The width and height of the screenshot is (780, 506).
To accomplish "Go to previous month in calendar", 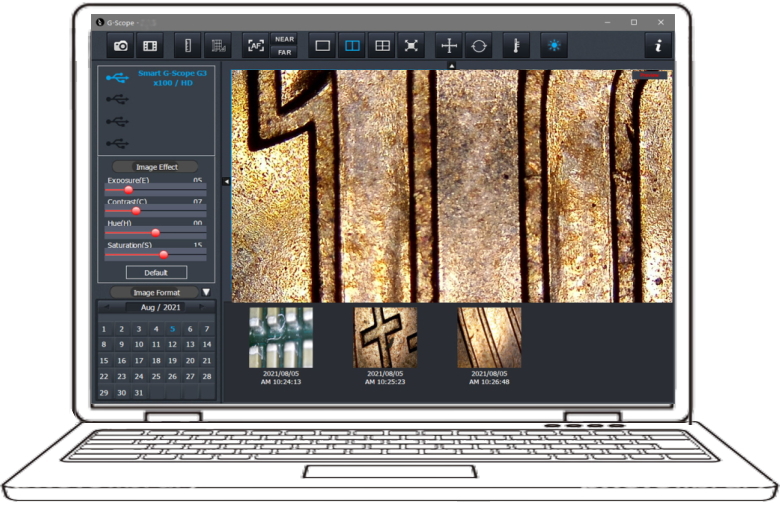I will pos(106,307).
